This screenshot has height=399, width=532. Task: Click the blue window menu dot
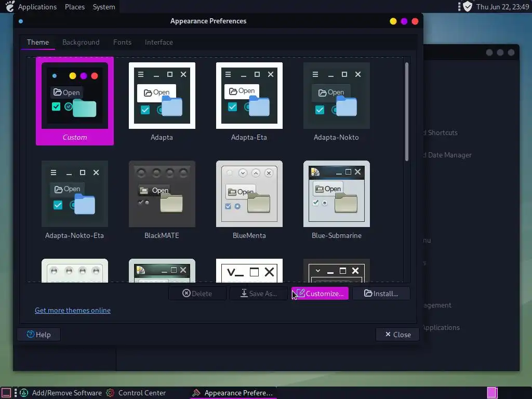point(21,21)
